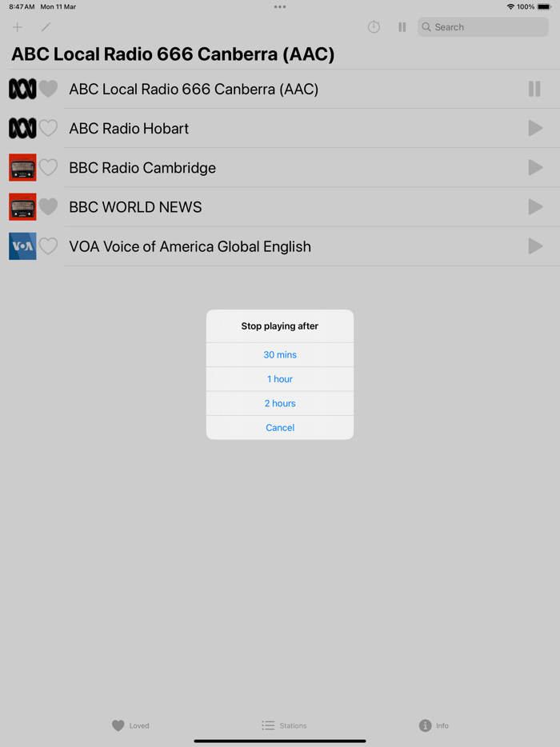
Task: Toggle heart for ABC Radio Hobart
Action: [48, 128]
